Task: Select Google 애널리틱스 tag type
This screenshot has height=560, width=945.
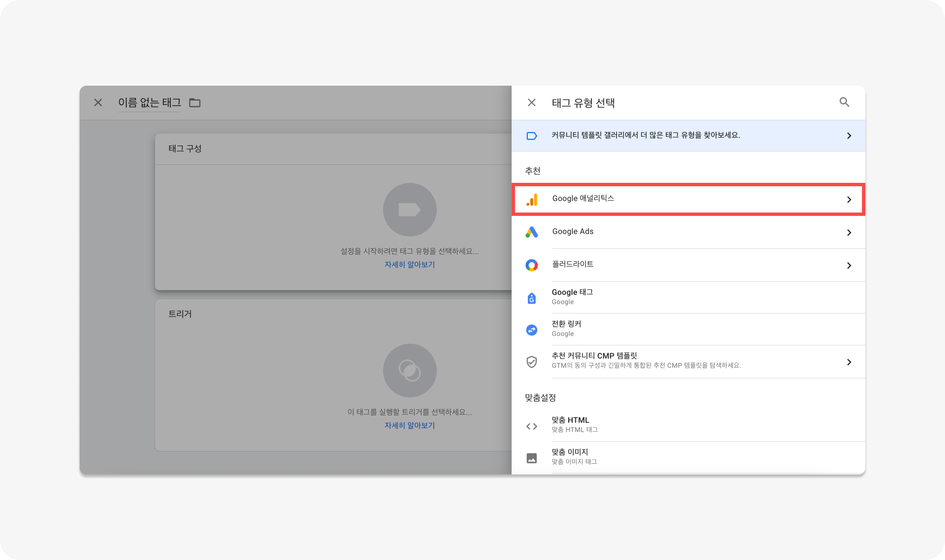Action: pos(688,199)
